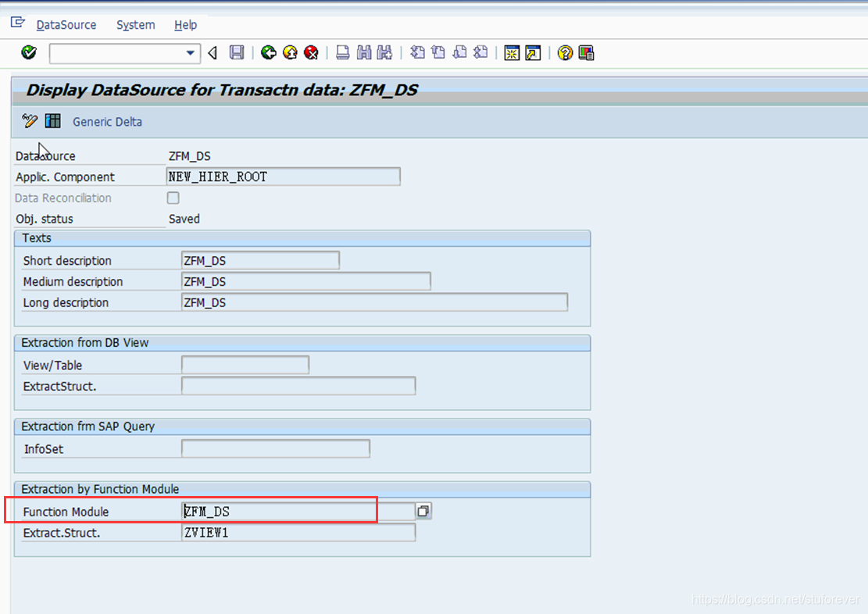Open the DataSource menu
868x614 pixels.
point(66,25)
